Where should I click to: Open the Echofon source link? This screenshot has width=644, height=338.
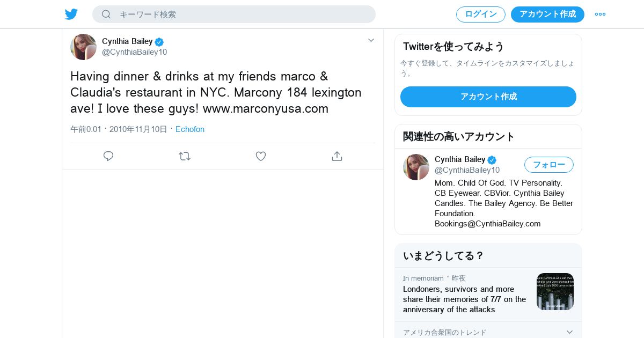[x=190, y=129]
